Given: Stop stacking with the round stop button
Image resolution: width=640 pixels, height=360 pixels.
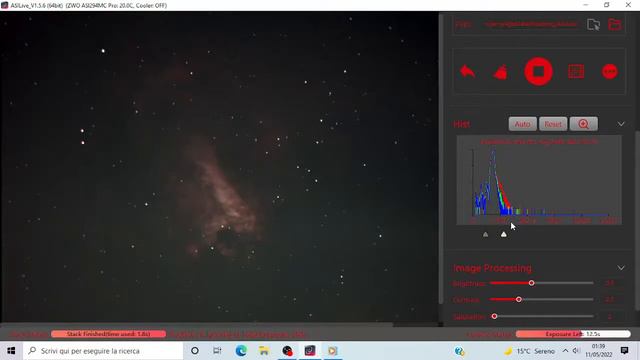Looking at the screenshot, I should (538, 71).
